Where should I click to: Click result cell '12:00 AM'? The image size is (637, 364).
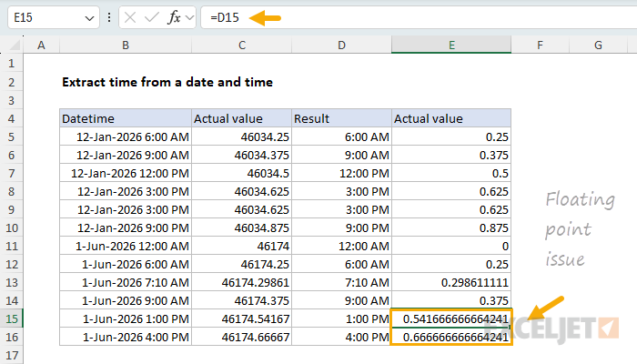pos(341,247)
